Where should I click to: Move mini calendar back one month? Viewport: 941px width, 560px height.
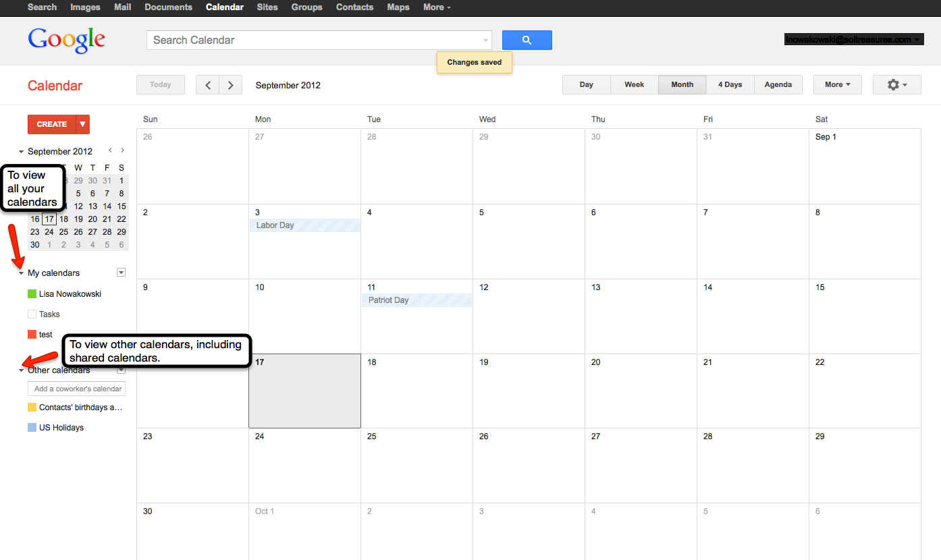[x=110, y=151]
